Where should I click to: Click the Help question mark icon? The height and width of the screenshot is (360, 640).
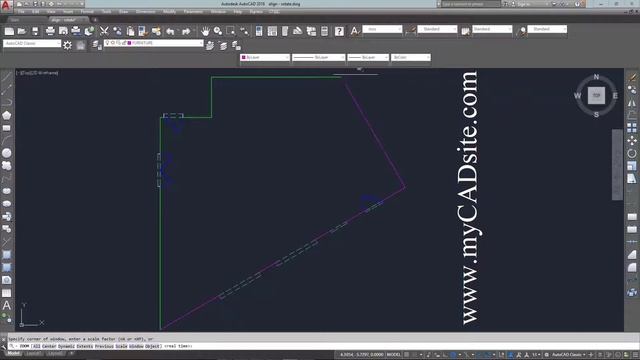339,31
